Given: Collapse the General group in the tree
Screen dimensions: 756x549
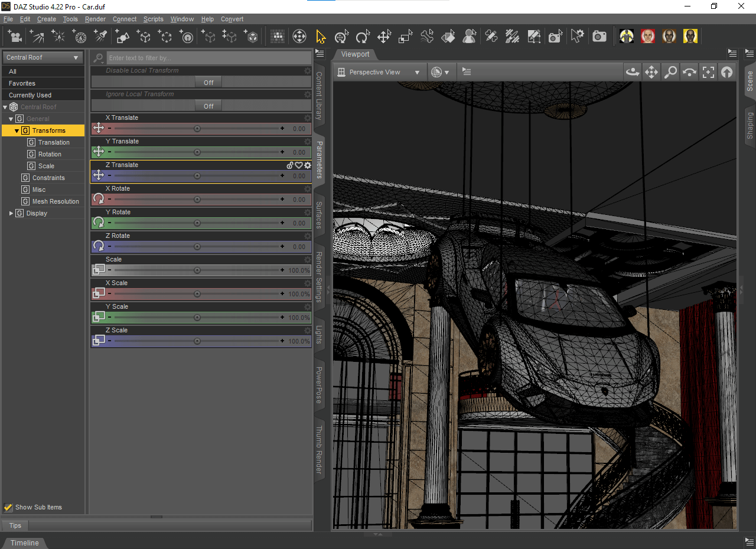Looking at the screenshot, I should point(11,119).
